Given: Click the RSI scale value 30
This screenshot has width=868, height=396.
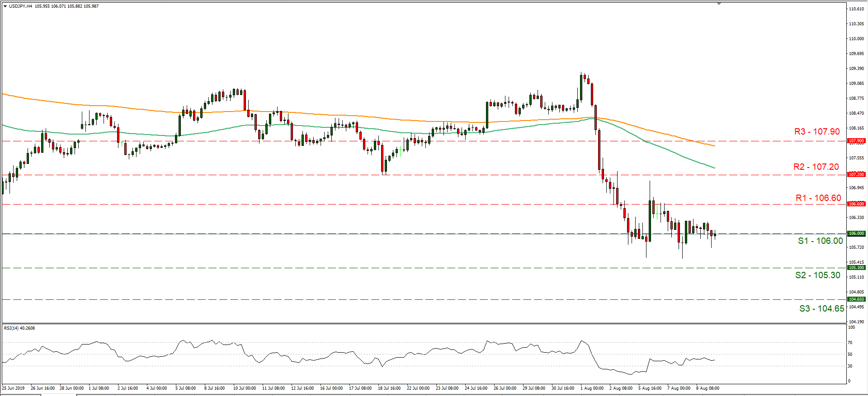Looking at the screenshot, I should point(850,366).
